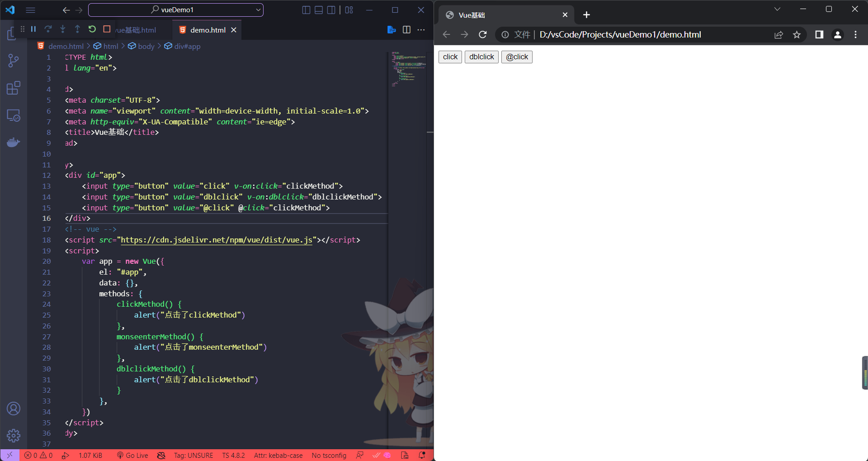Pause the debugger from debug toolbar
The image size is (868, 461).
[x=33, y=29]
